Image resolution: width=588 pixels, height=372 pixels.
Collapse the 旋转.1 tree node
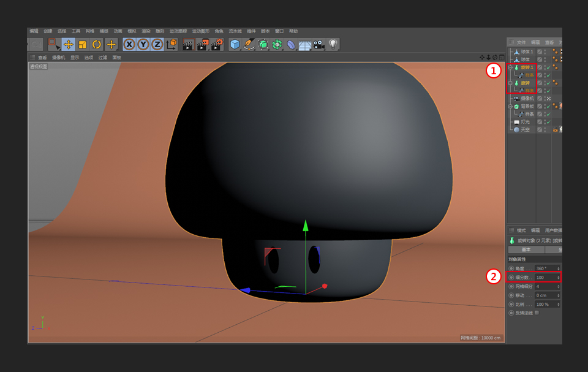[x=510, y=67]
